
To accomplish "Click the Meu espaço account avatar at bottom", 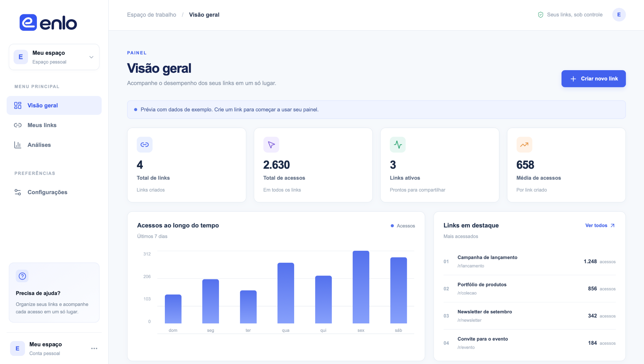I will [x=18, y=349].
